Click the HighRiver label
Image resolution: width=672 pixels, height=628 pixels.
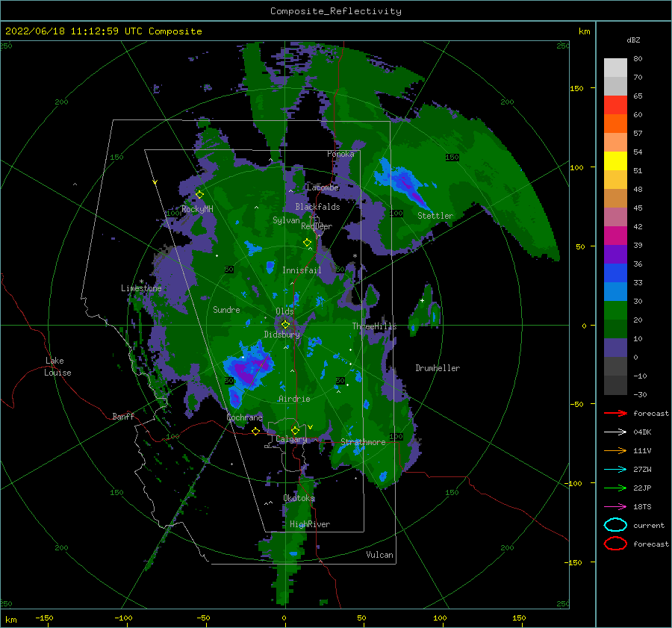pyautogui.click(x=310, y=524)
